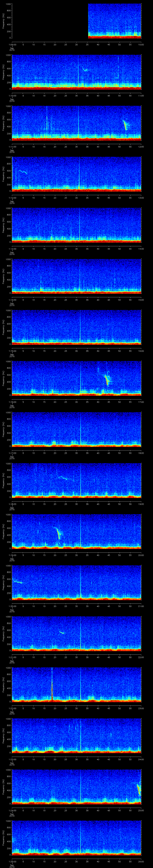The image size is (153, 868).
Task: Click the 1:12:00 time axis label
Action: pyautogui.click(x=12, y=198)
